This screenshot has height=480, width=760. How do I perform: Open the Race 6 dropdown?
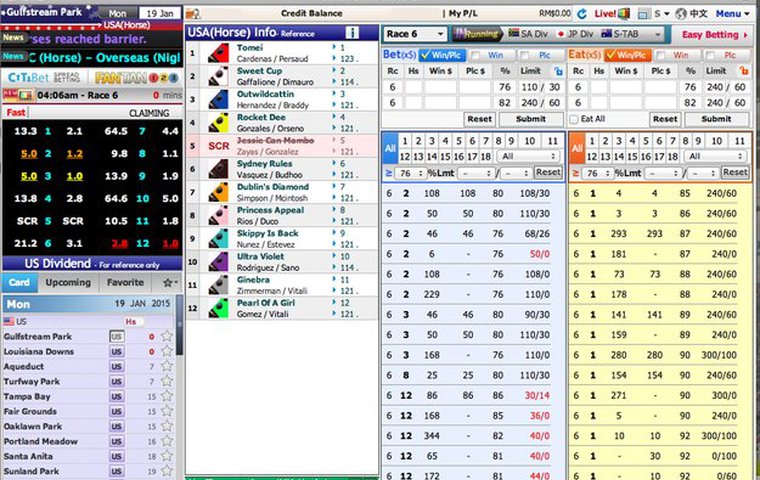tap(415, 34)
